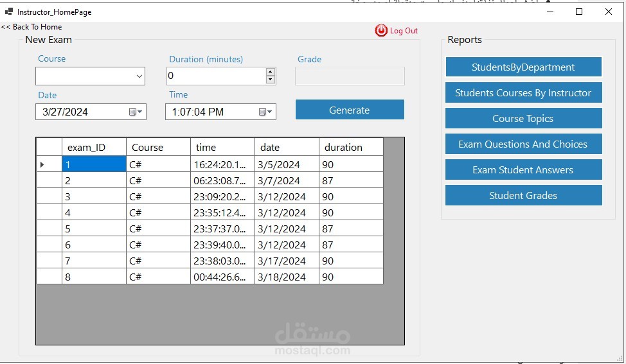Open Exam Questions And Choices report
Viewport: 626px width, 364px height.
pyautogui.click(x=523, y=144)
